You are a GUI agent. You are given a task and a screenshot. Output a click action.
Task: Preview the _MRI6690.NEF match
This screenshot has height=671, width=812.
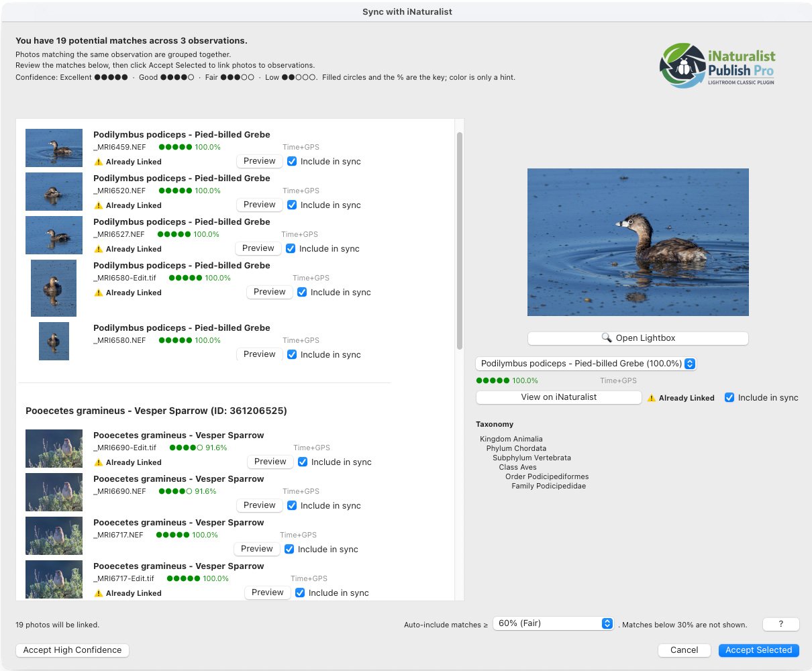point(260,505)
